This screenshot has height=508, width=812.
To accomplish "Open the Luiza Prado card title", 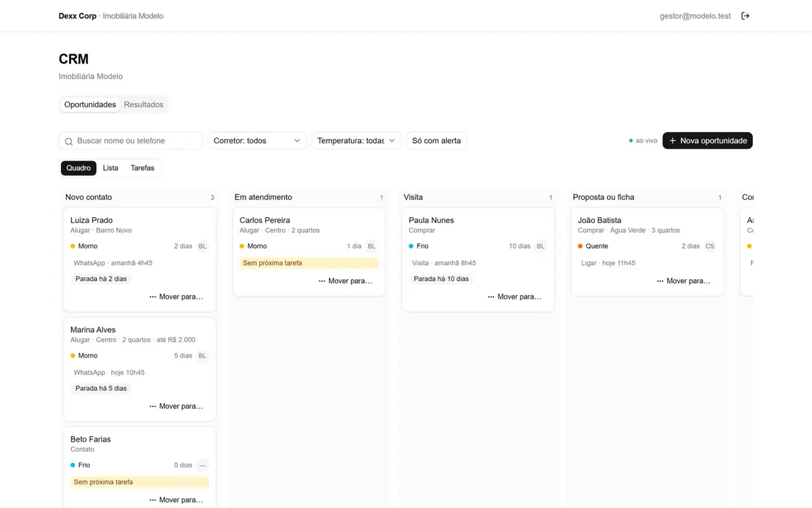I will pos(91,220).
